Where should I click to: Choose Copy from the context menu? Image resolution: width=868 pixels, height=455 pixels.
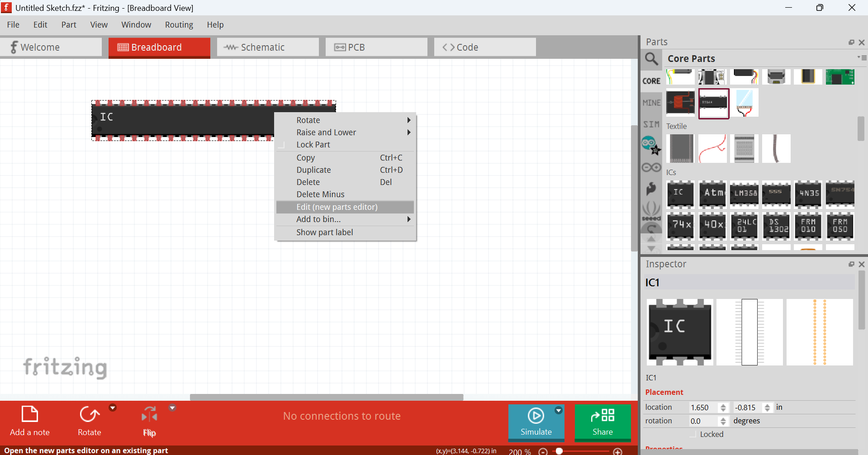(345, 158)
